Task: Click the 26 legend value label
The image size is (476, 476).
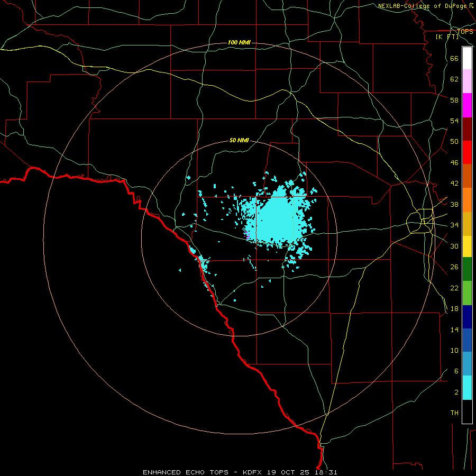Action: (x=454, y=267)
